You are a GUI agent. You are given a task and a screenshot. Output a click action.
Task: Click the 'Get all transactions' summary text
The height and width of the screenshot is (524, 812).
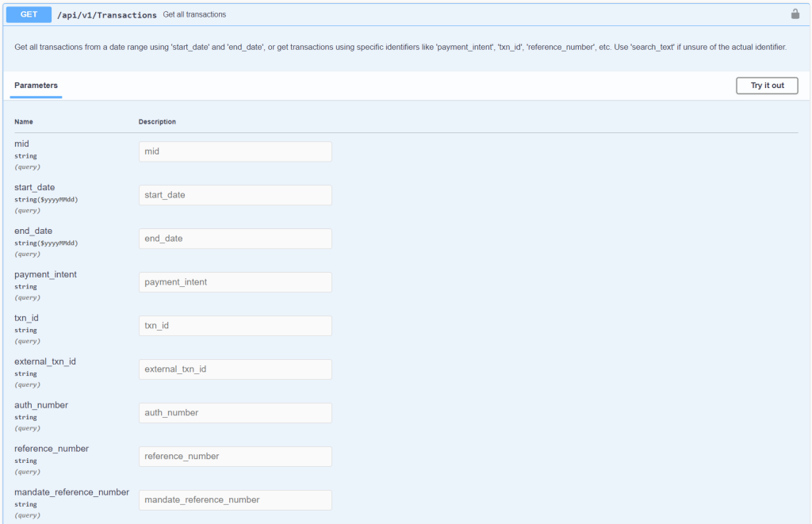click(x=193, y=13)
